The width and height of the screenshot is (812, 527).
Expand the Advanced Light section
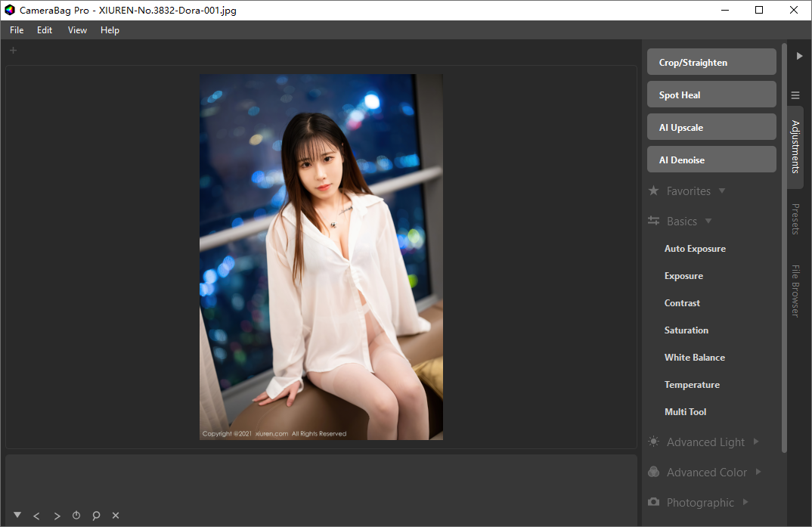pos(756,442)
